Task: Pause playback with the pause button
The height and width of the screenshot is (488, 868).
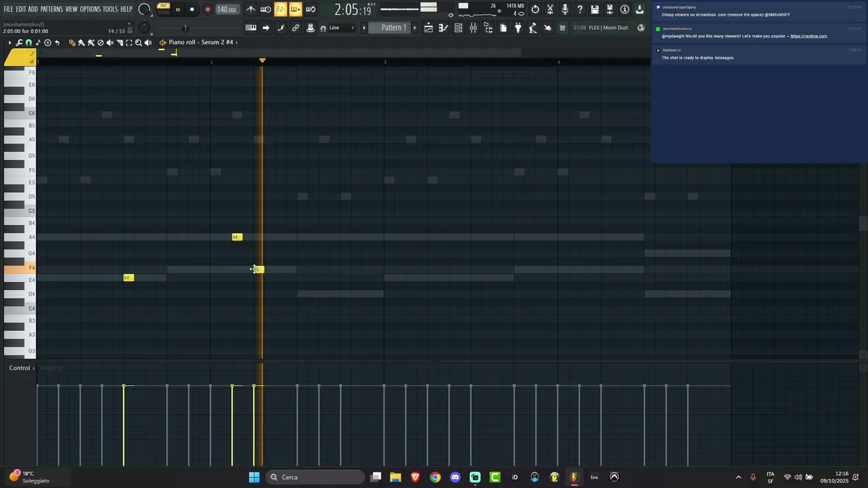Action: point(178,9)
